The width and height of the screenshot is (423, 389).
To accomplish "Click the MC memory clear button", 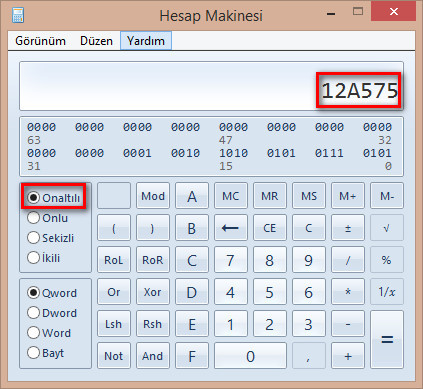I will [231, 196].
